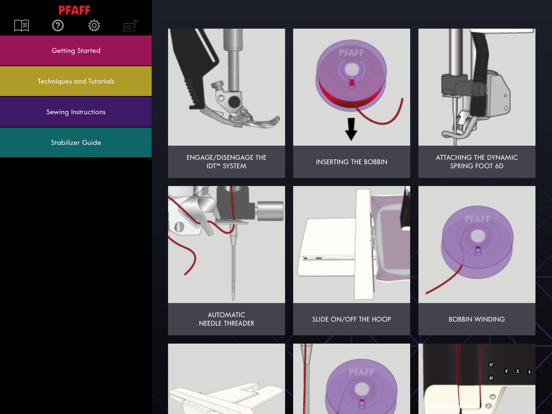This screenshot has width=552, height=414.
Task: Click the 'Bobbin Winding' caption
Action: (477, 319)
